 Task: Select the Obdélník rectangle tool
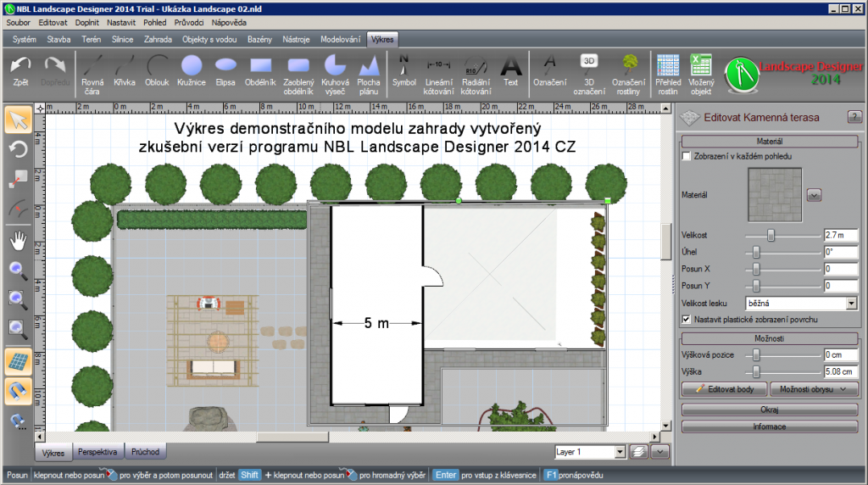(260, 71)
